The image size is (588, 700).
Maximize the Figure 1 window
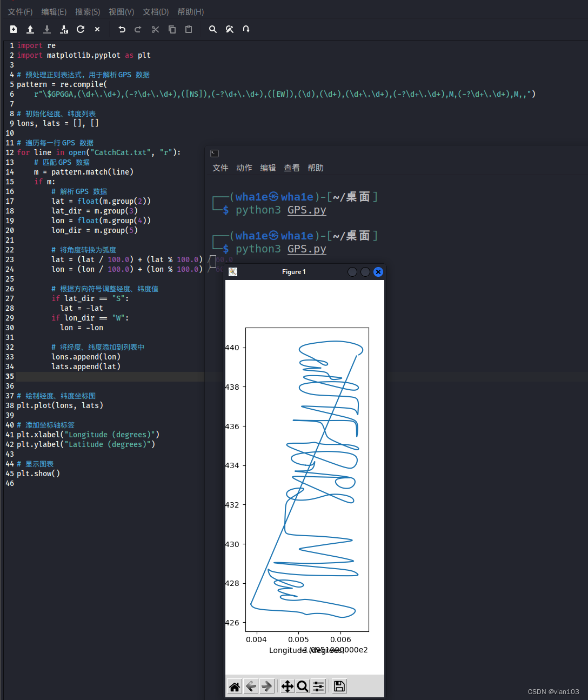tap(365, 272)
